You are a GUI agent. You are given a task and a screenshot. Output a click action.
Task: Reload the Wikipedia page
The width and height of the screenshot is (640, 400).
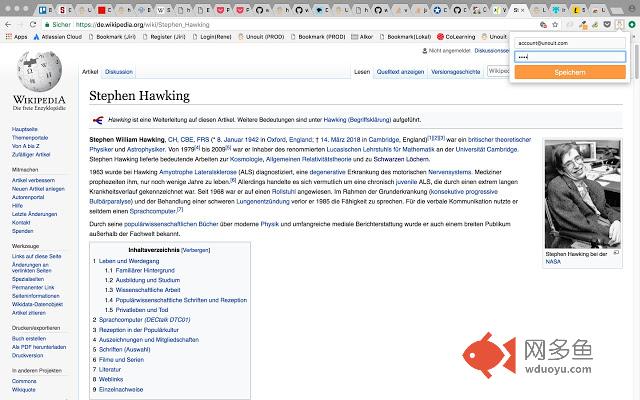point(33,24)
